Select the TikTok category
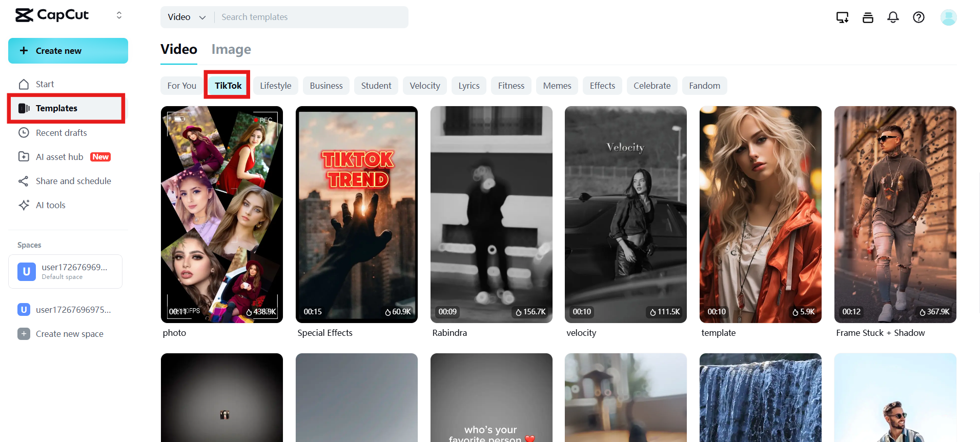 (x=228, y=86)
